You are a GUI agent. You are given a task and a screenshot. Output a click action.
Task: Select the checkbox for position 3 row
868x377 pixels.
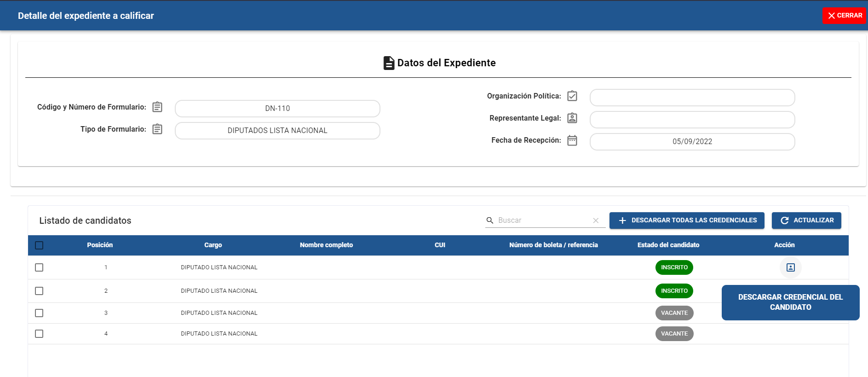pyautogui.click(x=39, y=313)
